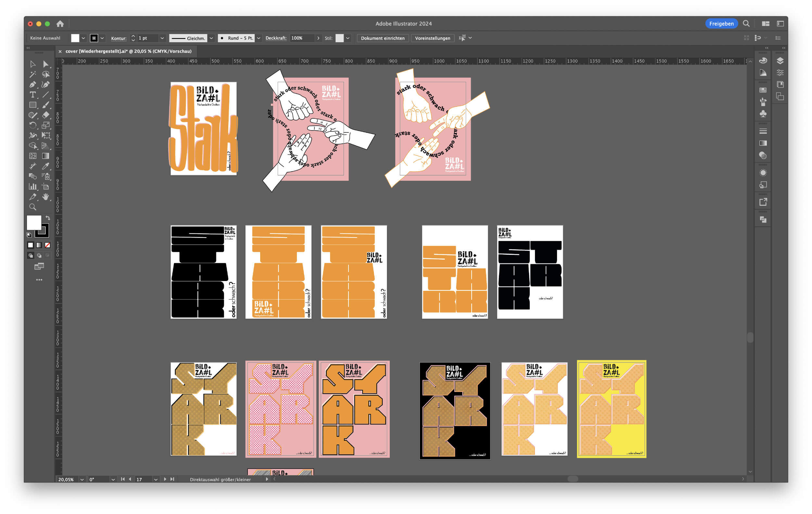
Task: Edit toolbar via three dots
Action: point(39,280)
